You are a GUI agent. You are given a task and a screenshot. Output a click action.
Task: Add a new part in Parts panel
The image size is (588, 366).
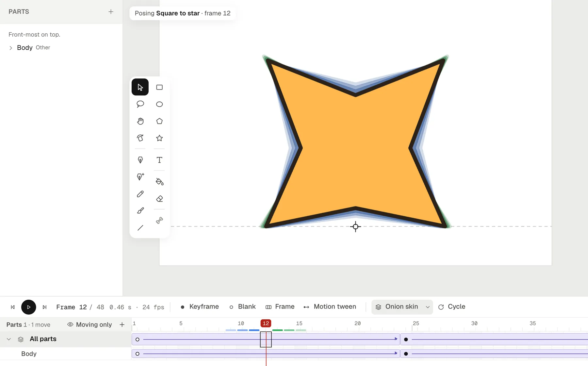111,12
